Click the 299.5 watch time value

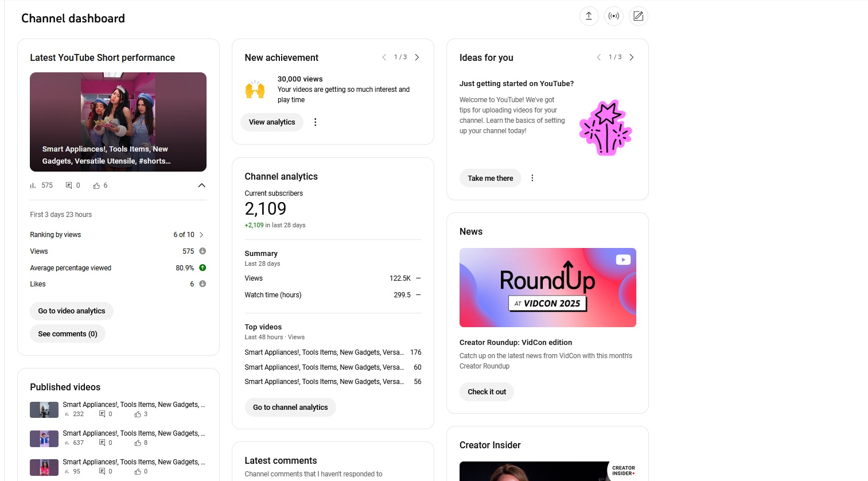coord(402,295)
